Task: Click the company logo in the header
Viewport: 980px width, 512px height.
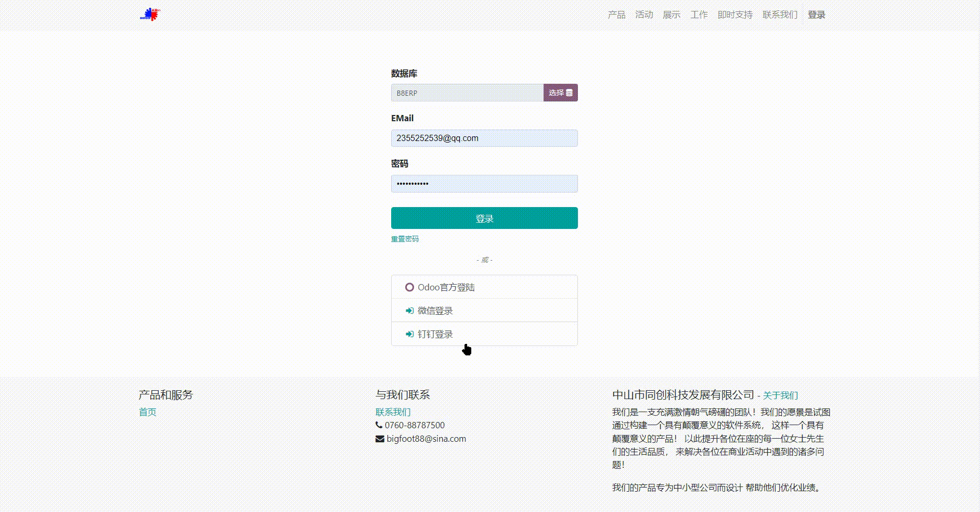Action: 150,15
